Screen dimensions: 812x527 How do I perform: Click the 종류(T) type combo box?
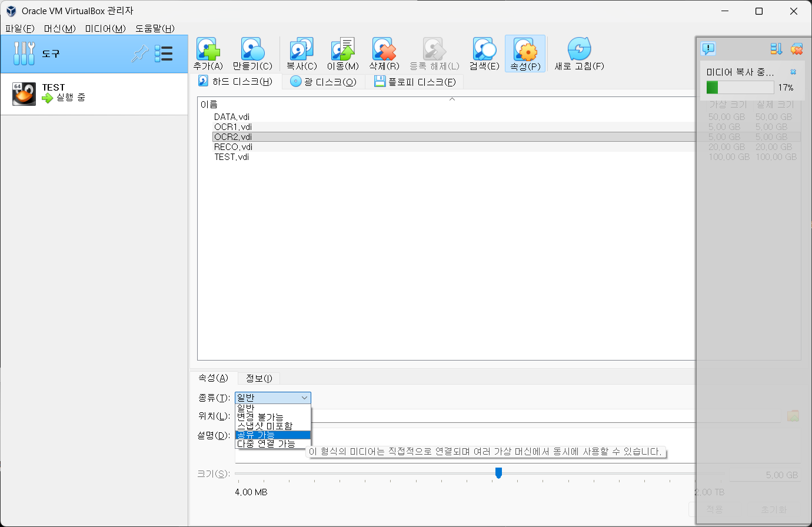273,398
